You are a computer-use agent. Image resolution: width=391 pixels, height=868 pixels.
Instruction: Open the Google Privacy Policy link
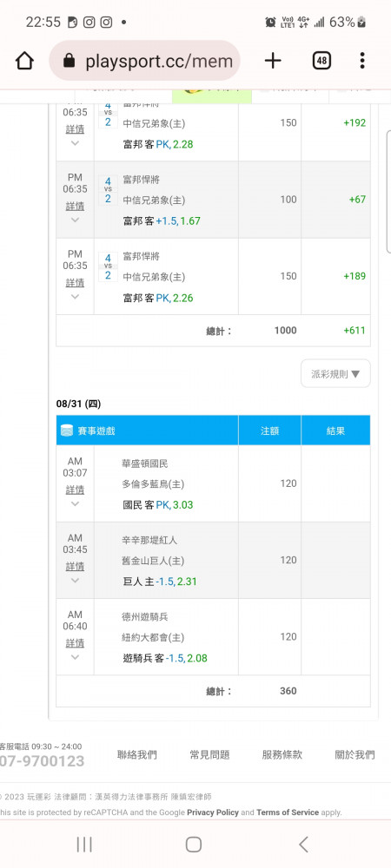point(213,812)
